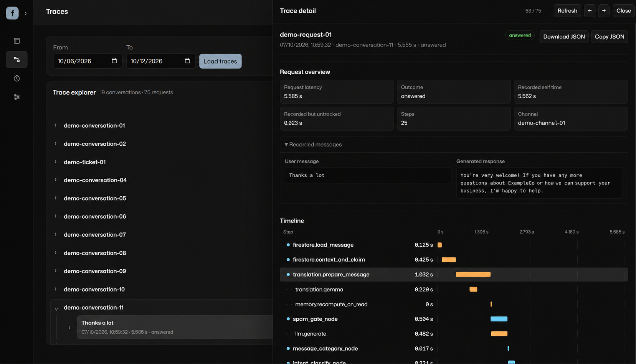Refresh the trace detail
The image size is (636, 364).
pyautogui.click(x=567, y=11)
